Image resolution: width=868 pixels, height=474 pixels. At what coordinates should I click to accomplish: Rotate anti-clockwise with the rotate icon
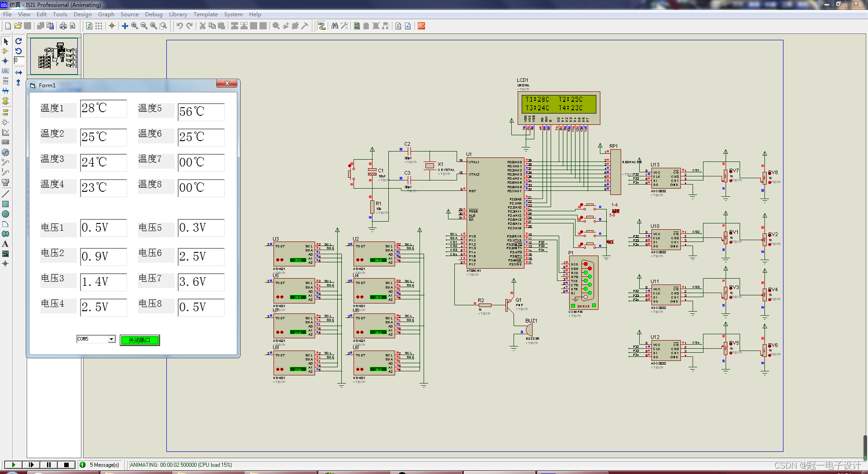pyautogui.click(x=19, y=51)
